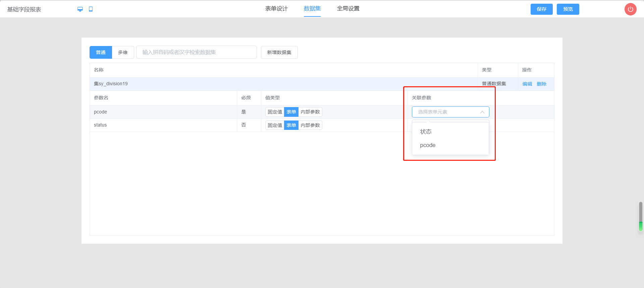644x288 pixels.
Task: Click 新增数据集 to add a dataset
Action: click(x=279, y=52)
